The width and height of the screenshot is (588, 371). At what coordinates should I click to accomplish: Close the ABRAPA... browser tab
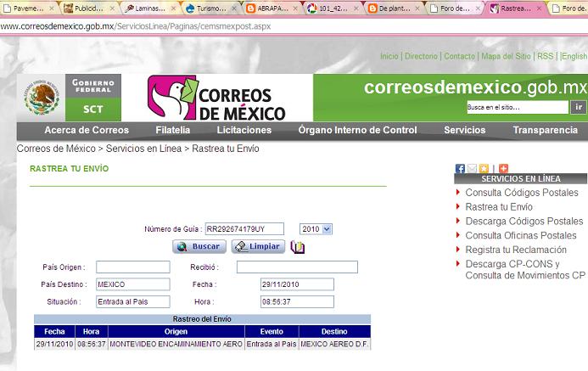click(x=295, y=8)
